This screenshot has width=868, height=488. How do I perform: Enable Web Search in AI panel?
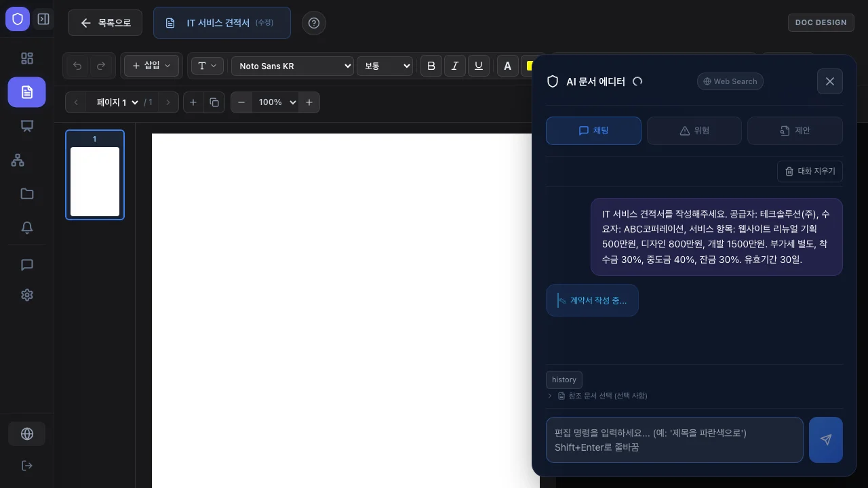(x=730, y=81)
